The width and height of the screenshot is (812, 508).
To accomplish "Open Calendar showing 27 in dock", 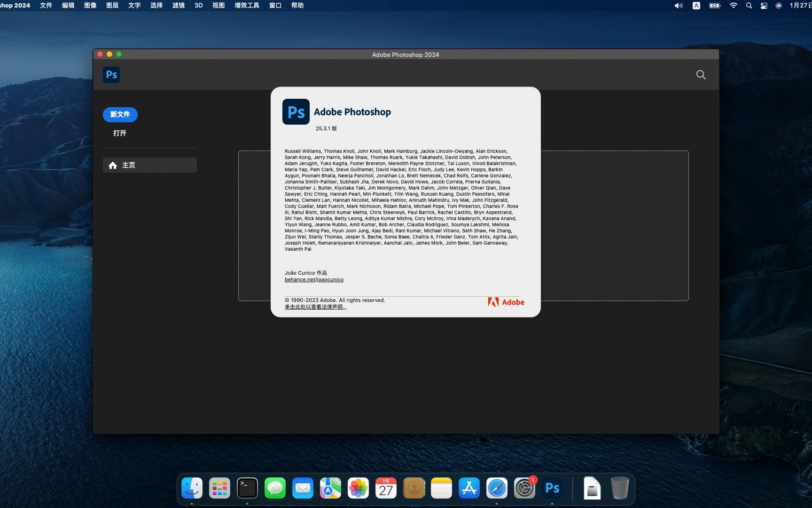I will 386,488.
